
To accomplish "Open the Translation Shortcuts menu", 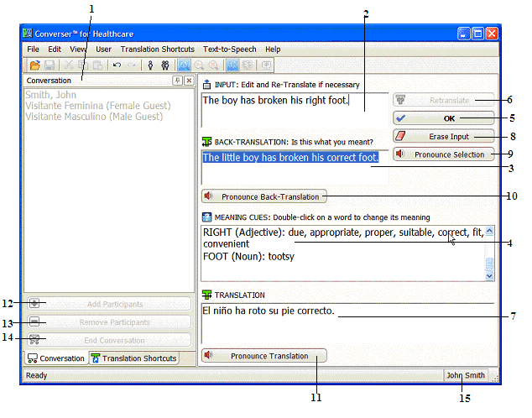I will click(x=157, y=50).
